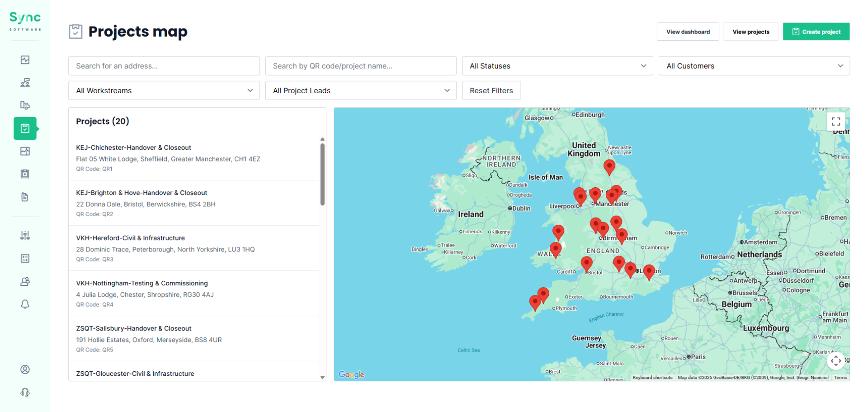Viewport: 868px width, 412px height.
Task: Switch to View dashboard
Action: (x=688, y=31)
